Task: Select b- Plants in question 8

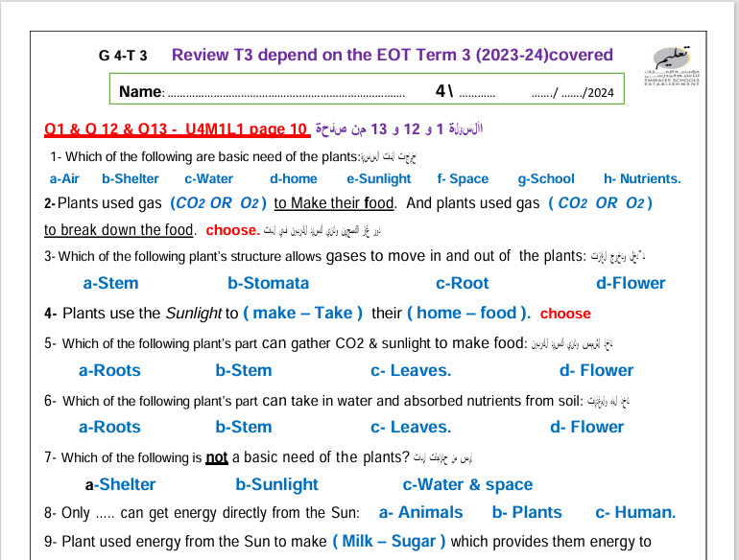Action: tap(527, 512)
